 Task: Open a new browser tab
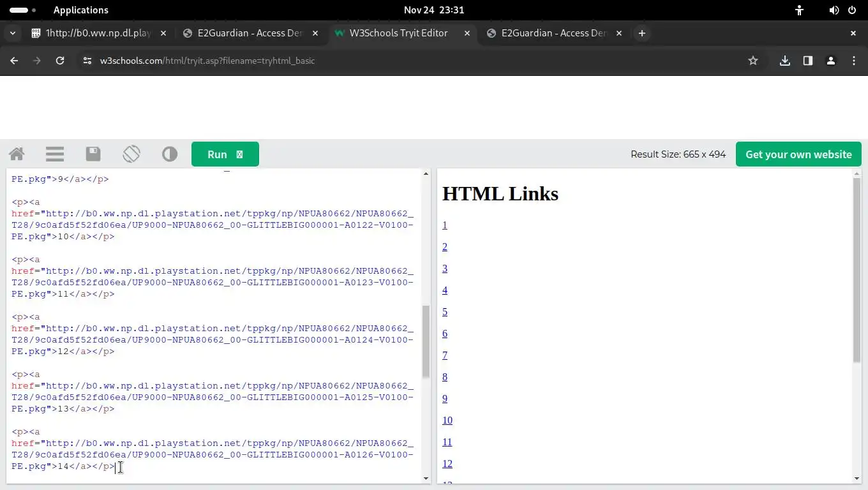[642, 33]
